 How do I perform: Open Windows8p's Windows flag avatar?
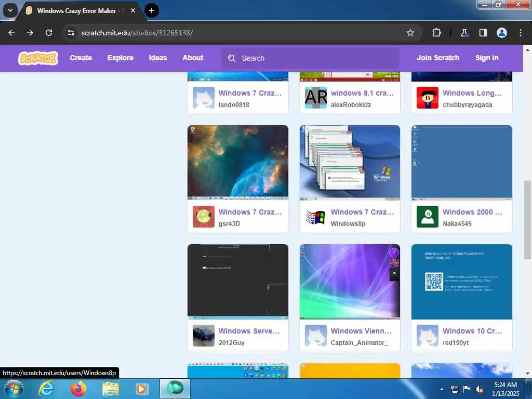315,217
